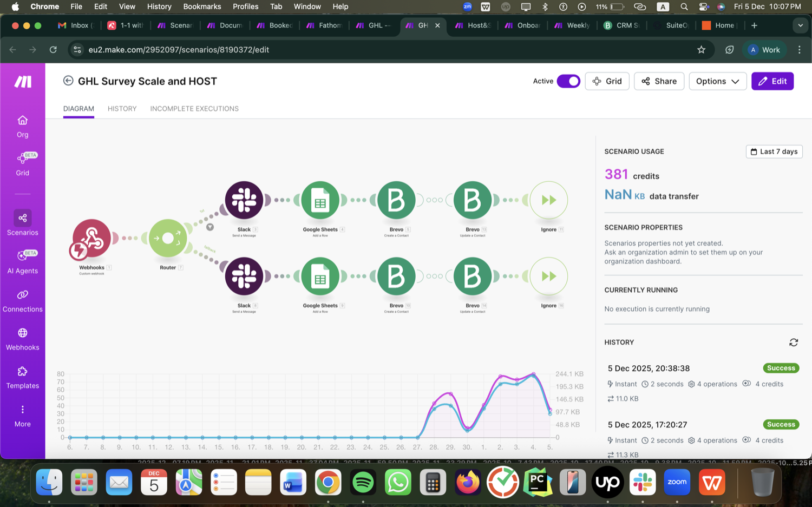The height and width of the screenshot is (507, 812).
Task: Click lower Ignore module at route end
Action: 549,276
